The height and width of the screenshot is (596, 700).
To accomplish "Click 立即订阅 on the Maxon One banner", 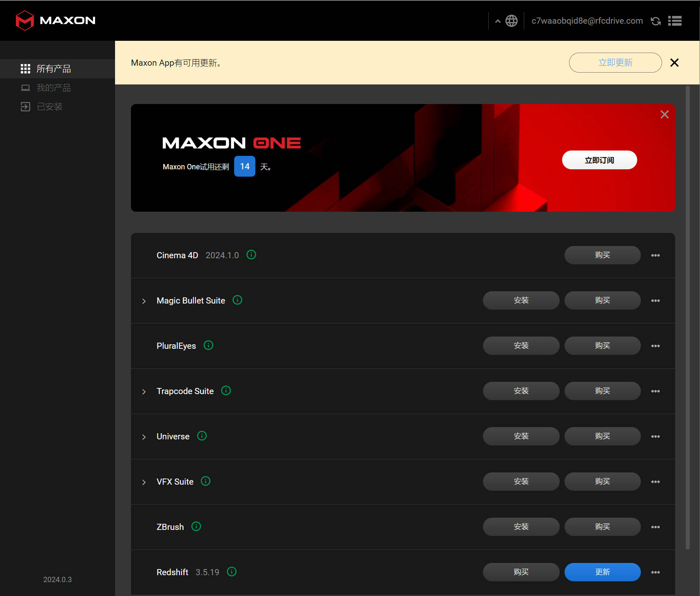I will click(x=599, y=160).
